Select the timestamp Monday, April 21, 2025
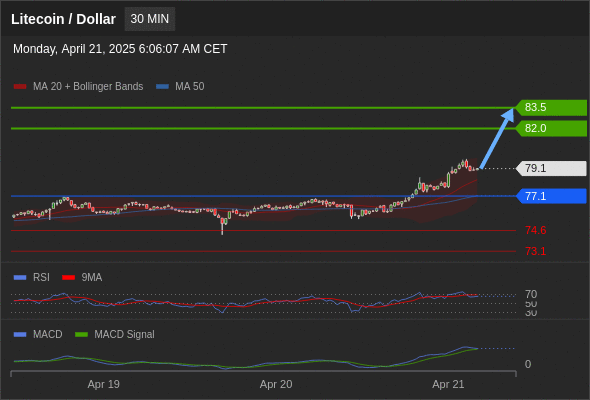This screenshot has width=590, height=400. coord(120,49)
